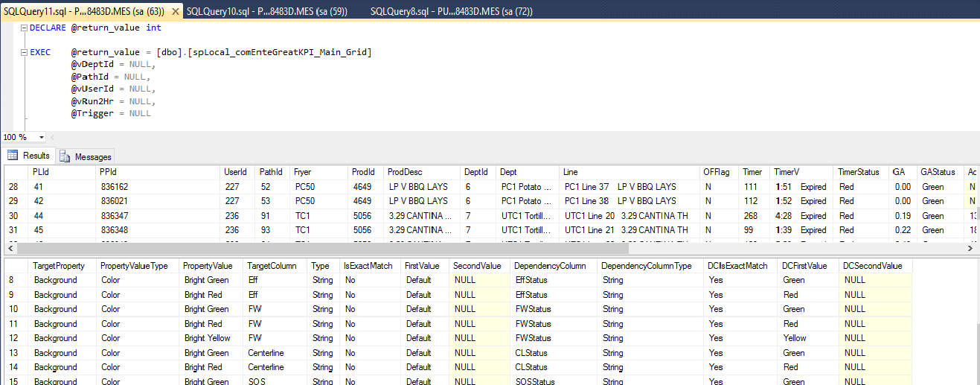
Task: Click the Messages tab icon
Action: pos(65,156)
